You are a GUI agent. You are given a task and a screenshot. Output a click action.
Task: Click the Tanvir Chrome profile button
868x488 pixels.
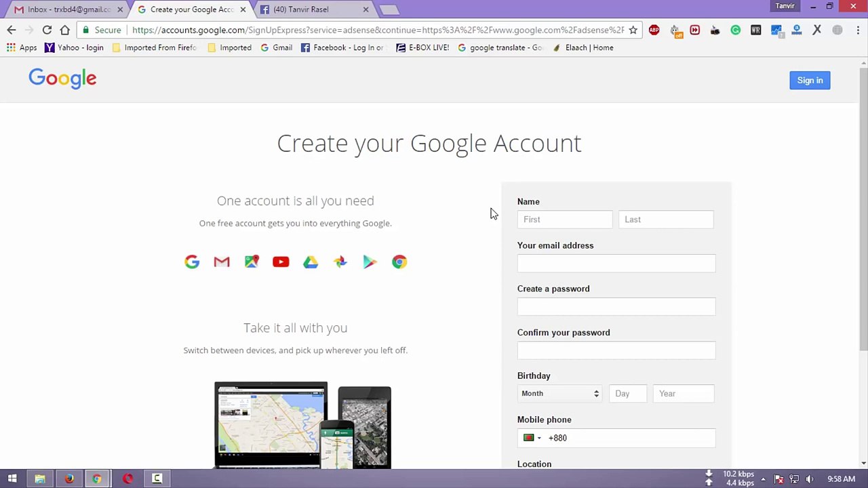785,6
